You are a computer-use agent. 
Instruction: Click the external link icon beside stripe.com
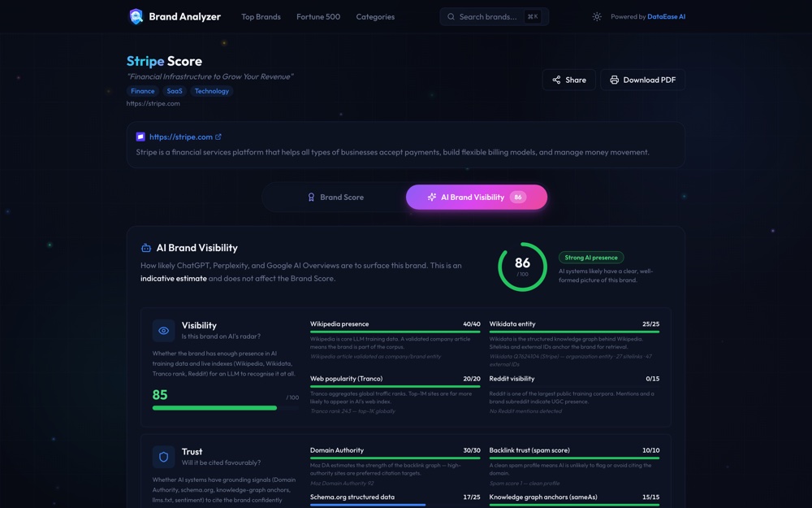(218, 137)
